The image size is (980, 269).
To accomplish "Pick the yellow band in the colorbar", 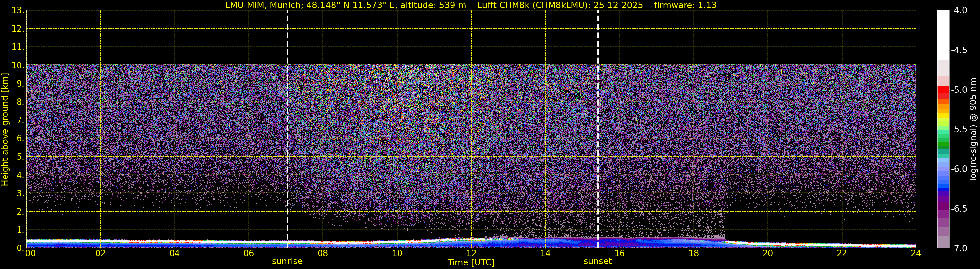I will (944, 116).
